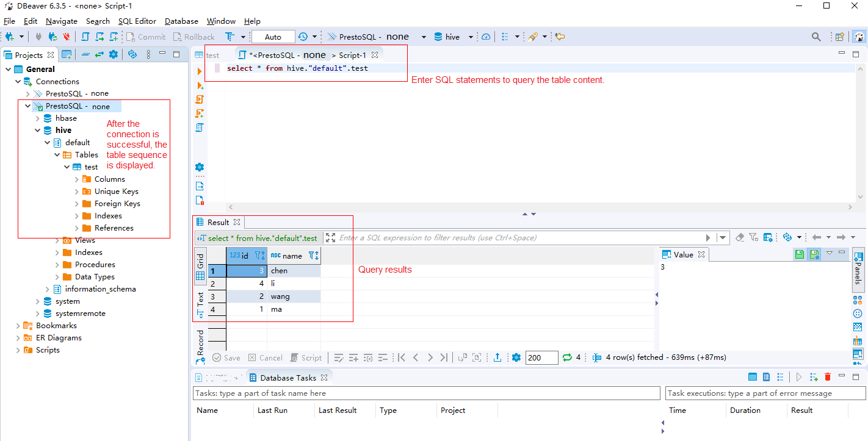Click Collapse All icon in Projects panel
Image resolution: width=868 pixels, height=441 pixels.
point(85,54)
